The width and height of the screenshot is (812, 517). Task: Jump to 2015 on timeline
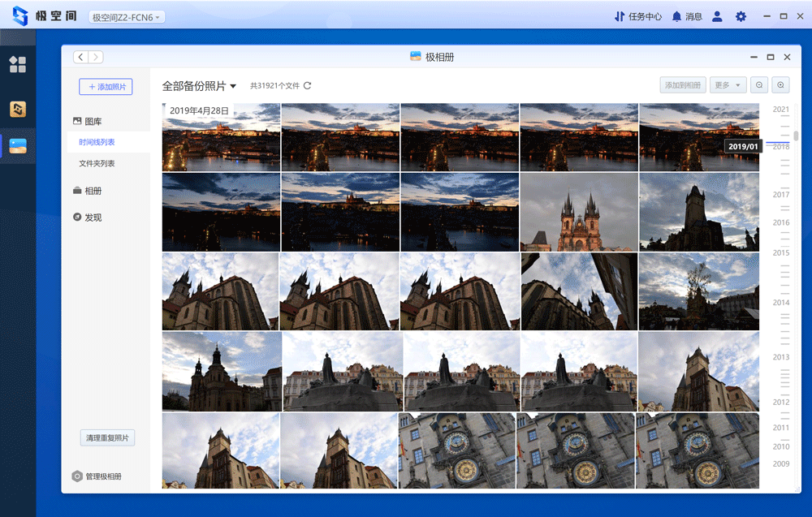781,252
